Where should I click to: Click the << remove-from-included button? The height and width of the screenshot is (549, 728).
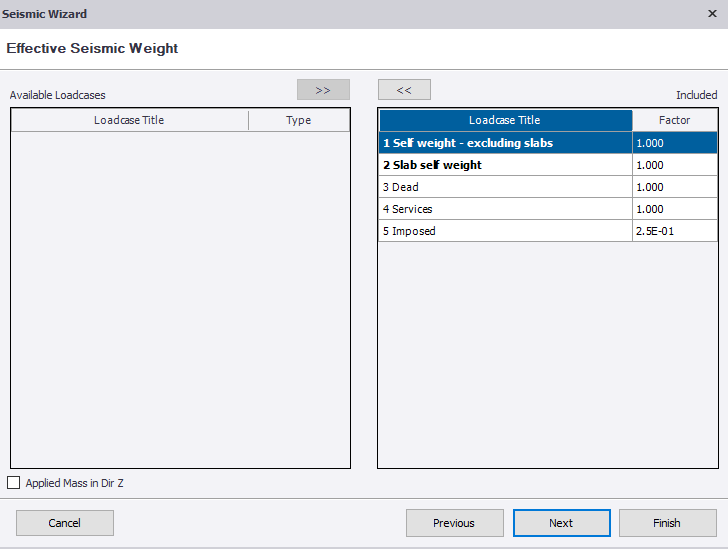(404, 90)
